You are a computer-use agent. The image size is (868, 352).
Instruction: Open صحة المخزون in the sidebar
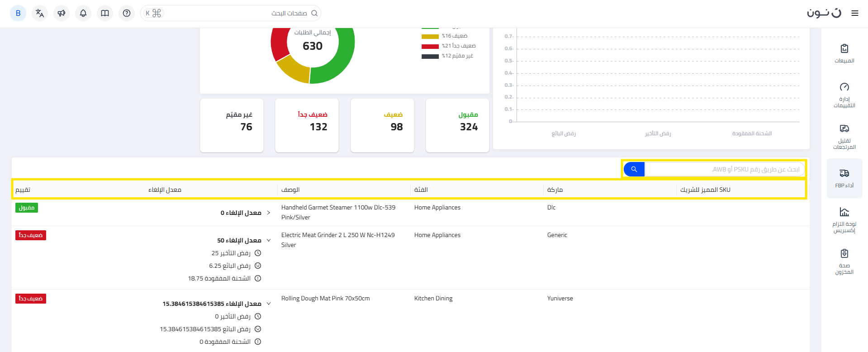coord(844,262)
